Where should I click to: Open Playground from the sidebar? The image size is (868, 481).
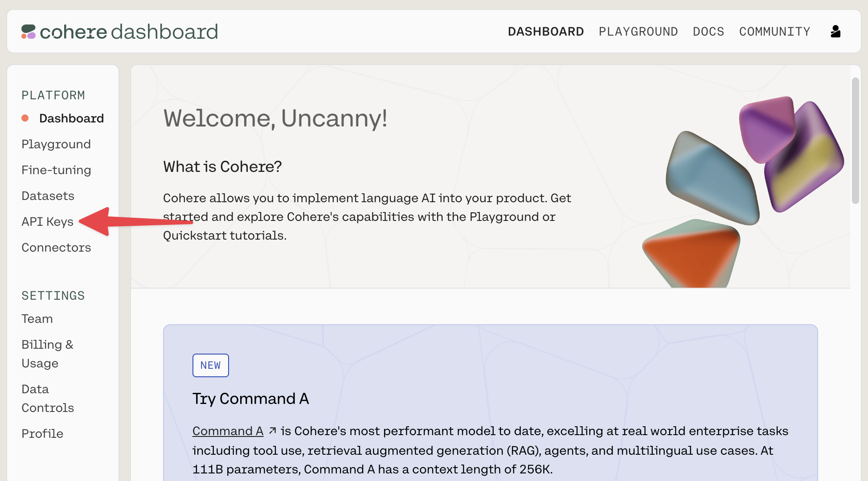(56, 144)
